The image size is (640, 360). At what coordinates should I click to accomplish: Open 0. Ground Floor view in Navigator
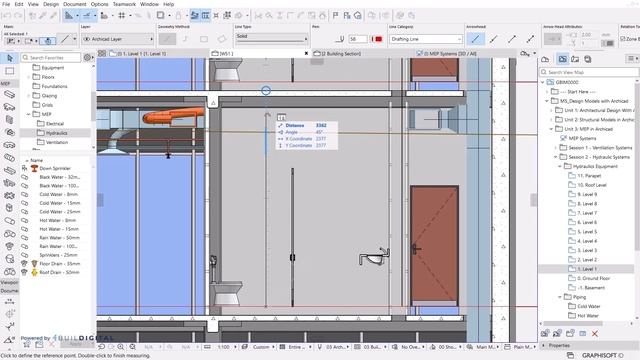[593, 278]
